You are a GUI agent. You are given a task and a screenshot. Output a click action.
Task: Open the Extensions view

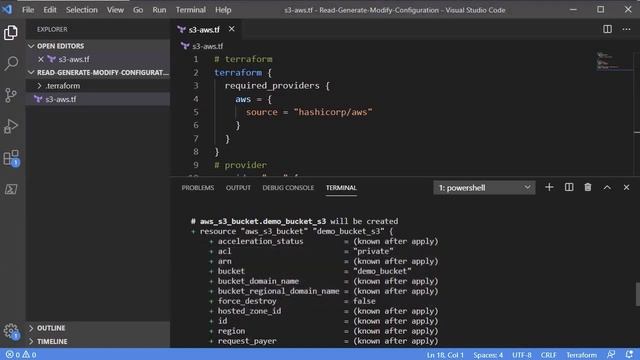[11, 158]
